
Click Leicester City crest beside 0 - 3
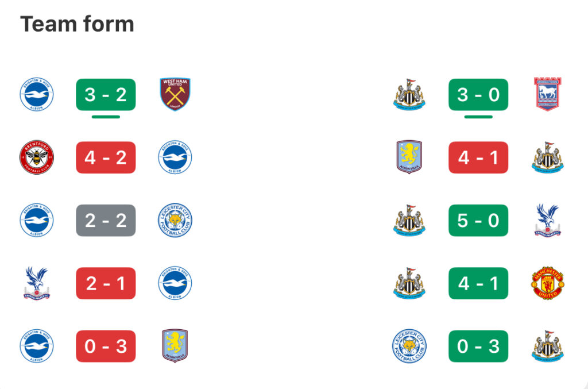click(x=409, y=346)
